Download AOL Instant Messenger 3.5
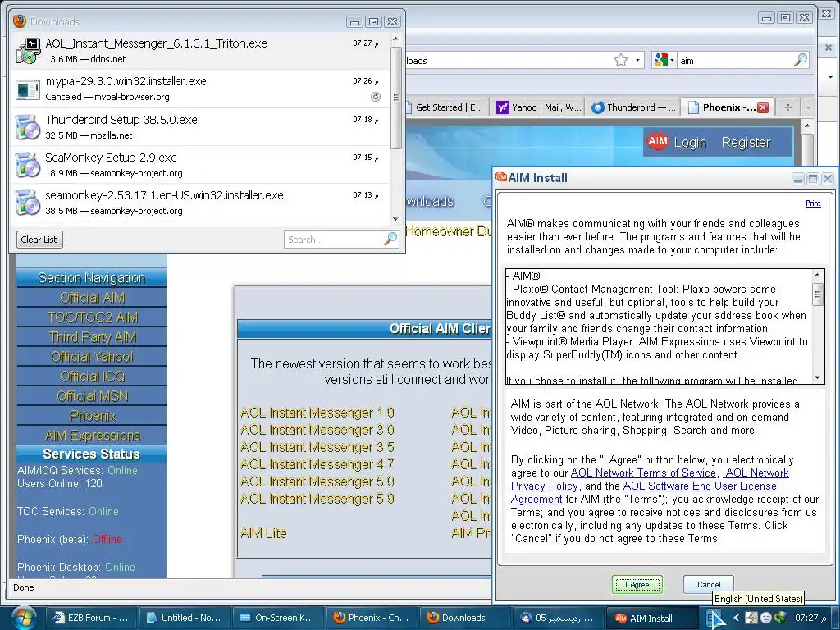 click(x=317, y=447)
